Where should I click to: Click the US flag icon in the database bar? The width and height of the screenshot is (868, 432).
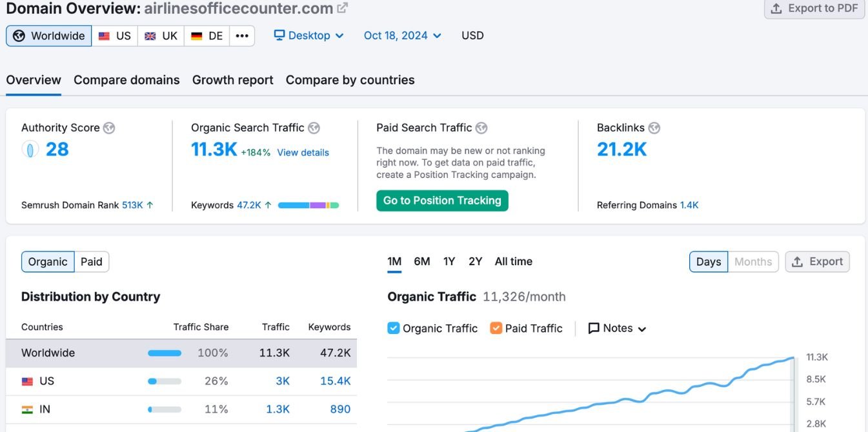tap(104, 36)
